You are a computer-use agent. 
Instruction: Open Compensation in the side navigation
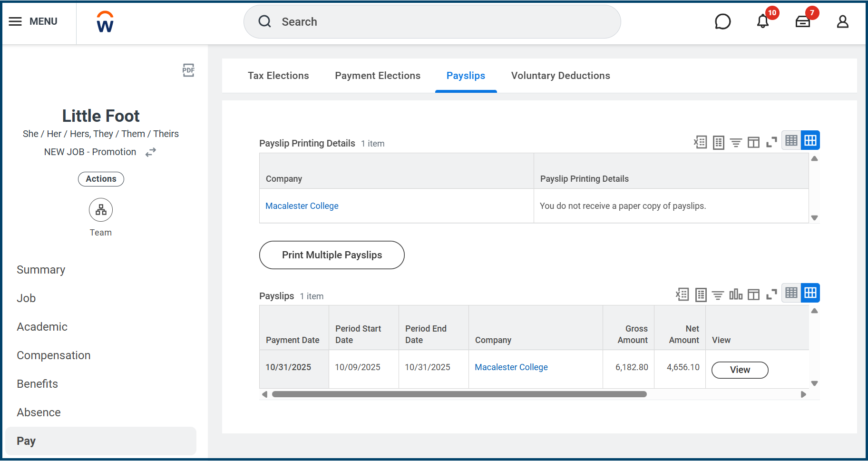(x=54, y=355)
